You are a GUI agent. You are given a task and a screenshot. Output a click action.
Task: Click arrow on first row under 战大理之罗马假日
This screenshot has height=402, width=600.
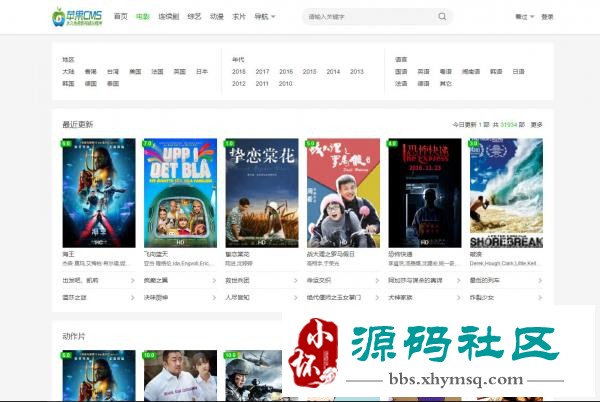tap(377, 281)
